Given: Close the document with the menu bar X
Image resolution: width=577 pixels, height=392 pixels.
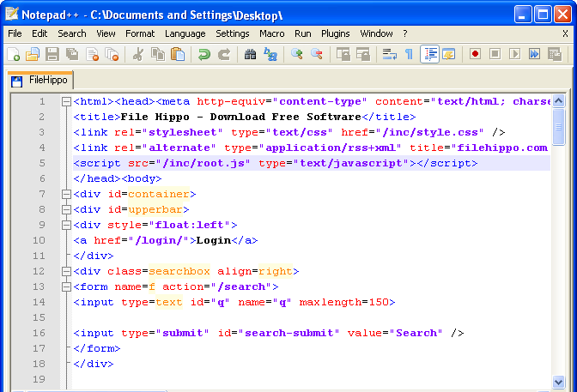Looking at the screenshot, I should pyautogui.click(x=565, y=33).
